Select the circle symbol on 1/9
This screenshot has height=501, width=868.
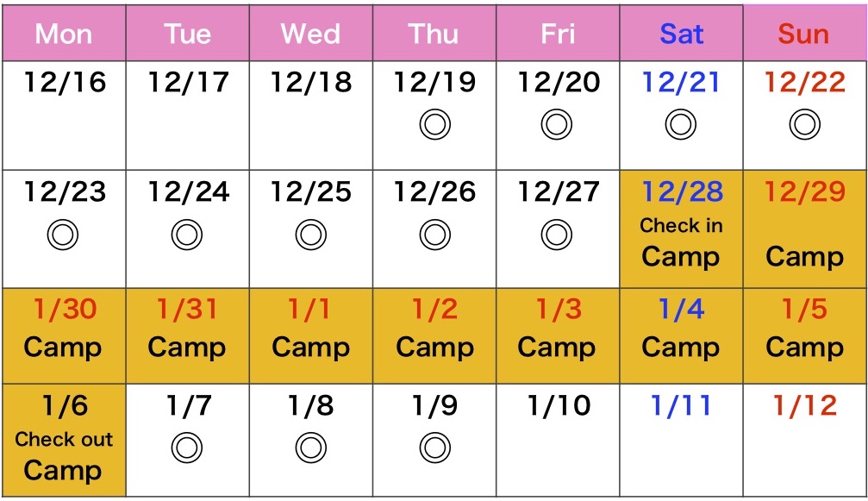pyautogui.click(x=434, y=448)
